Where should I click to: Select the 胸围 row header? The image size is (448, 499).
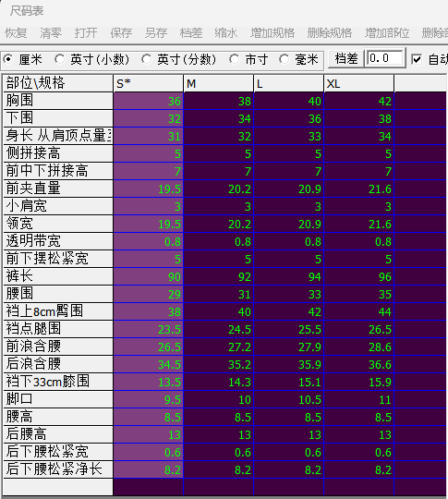tap(58, 101)
